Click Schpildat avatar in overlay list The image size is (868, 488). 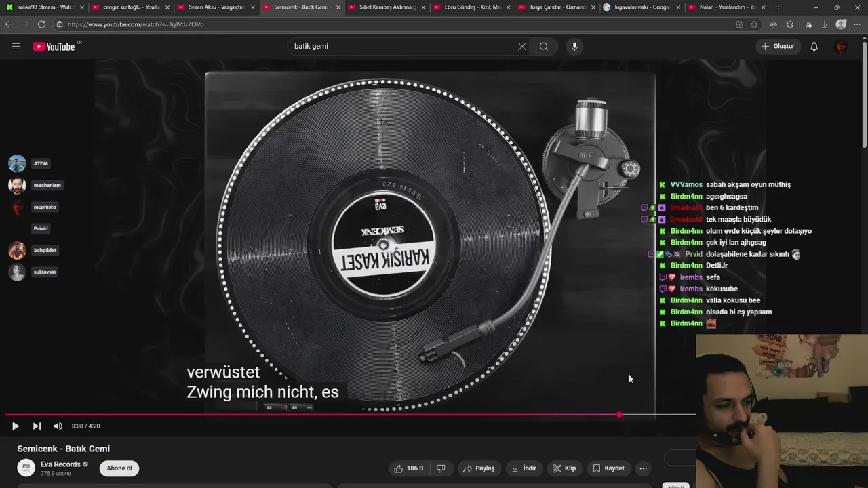point(17,250)
